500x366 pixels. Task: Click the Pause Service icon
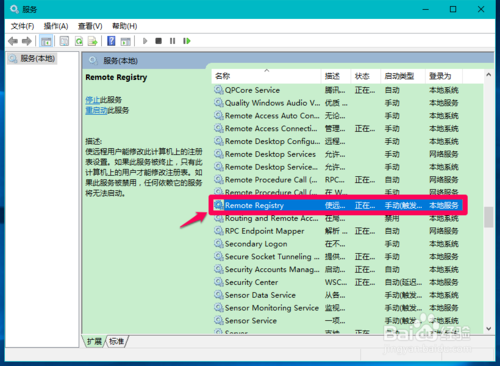172,41
